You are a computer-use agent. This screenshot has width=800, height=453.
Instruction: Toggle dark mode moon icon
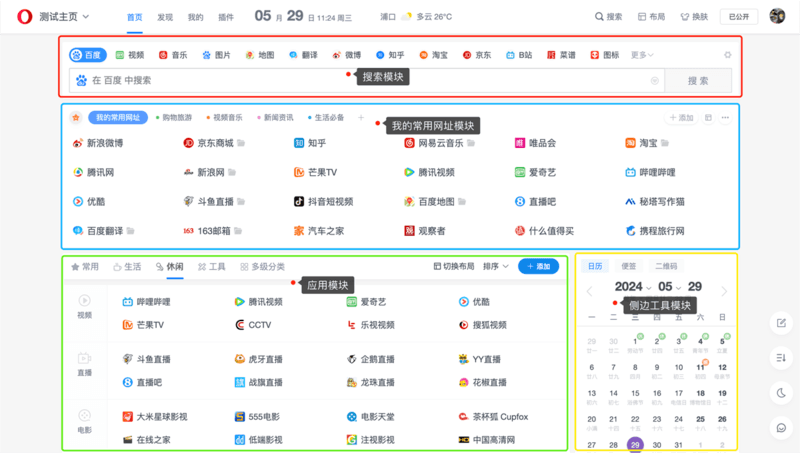tap(781, 393)
